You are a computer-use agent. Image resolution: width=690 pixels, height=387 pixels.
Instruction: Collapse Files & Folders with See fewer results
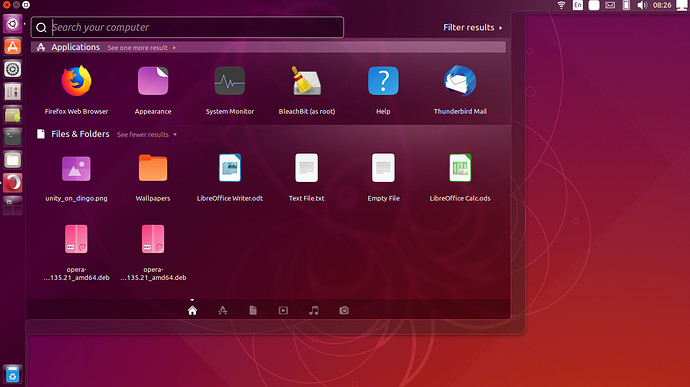pyautogui.click(x=147, y=134)
